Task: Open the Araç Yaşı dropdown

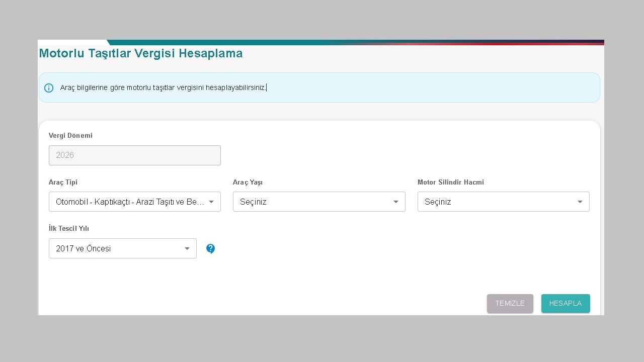Action: 314,202
